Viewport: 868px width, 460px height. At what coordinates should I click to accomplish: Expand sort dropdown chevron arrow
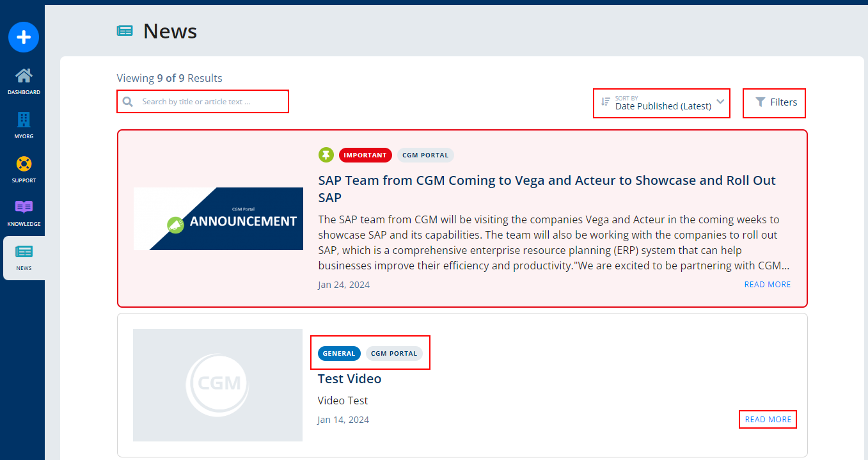(x=720, y=102)
